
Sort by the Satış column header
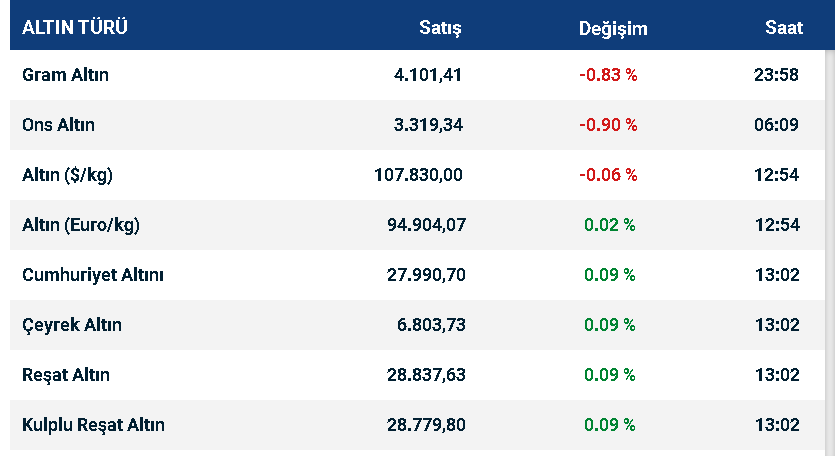[440, 27]
